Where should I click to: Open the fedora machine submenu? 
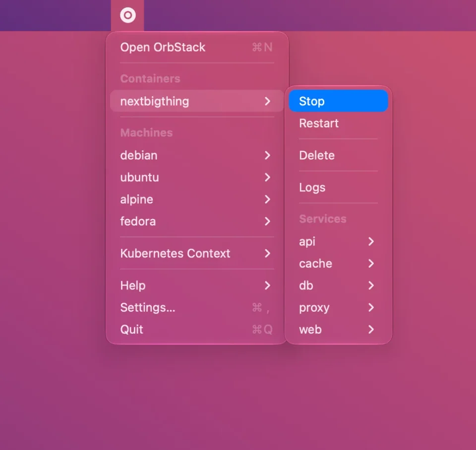pos(197,222)
